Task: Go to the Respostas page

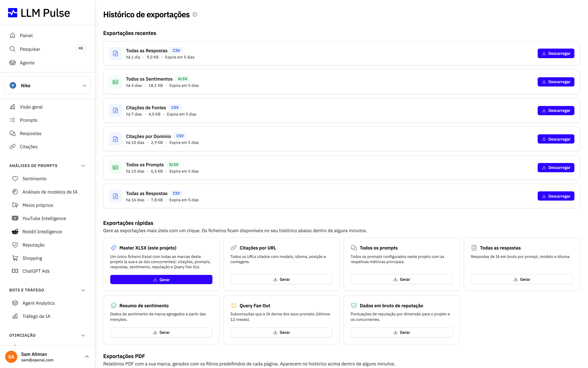Action: [x=47, y=133]
